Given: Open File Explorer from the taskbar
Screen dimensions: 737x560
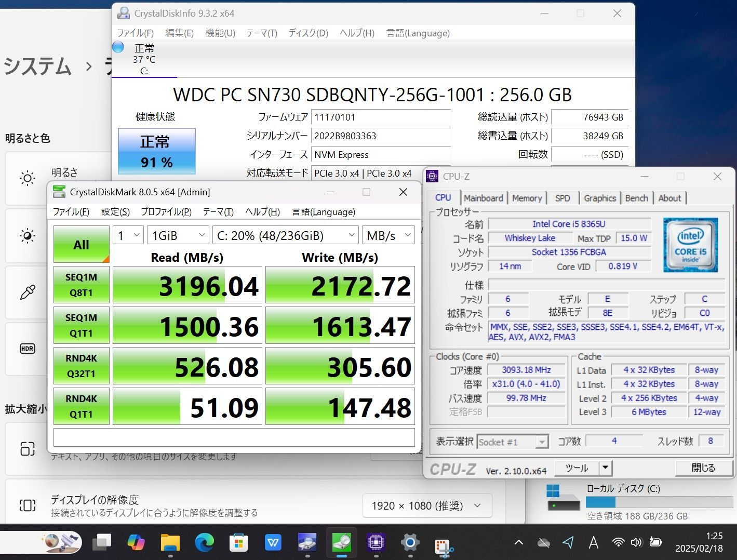Looking at the screenshot, I should 170,543.
